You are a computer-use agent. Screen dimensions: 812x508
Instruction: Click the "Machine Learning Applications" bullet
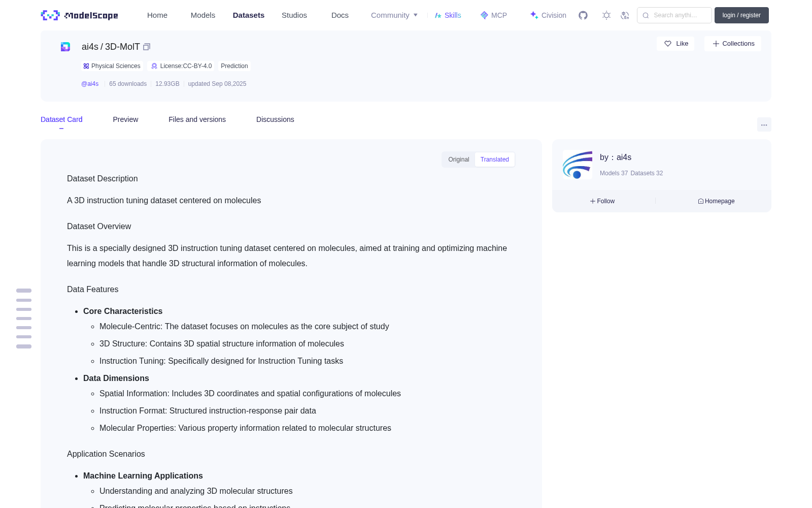(143, 476)
